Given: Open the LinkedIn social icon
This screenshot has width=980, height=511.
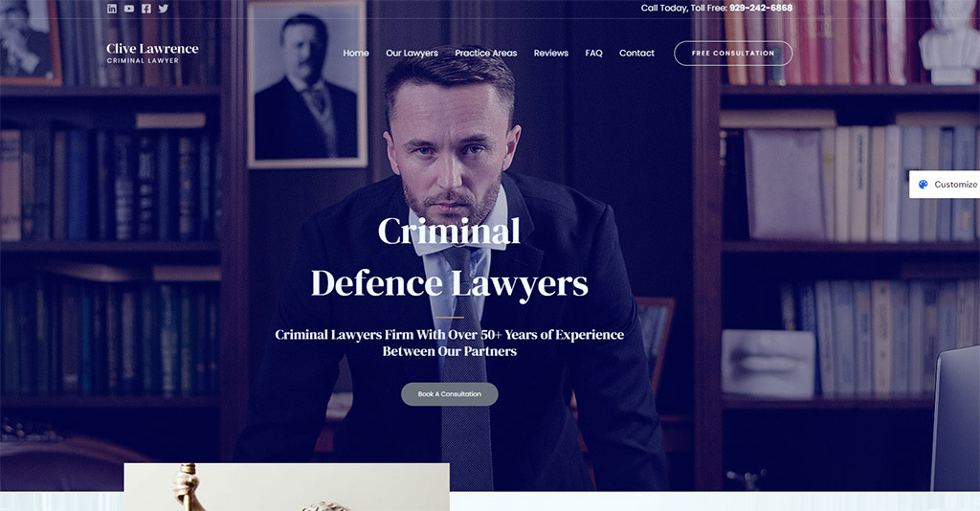Looking at the screenshot, I should point(112,8).
